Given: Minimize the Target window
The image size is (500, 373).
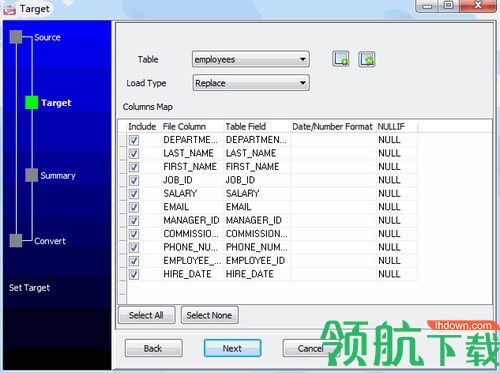Looking at the screenshot, I should pyautogui.click(x=428, y=6).
